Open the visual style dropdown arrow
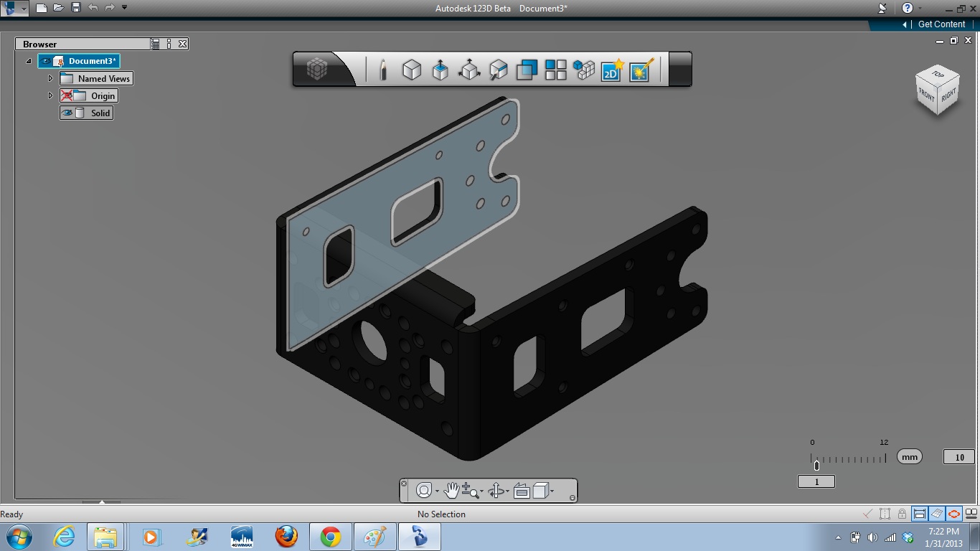Viewport: 980px width, 551px height. pos(552,491)
